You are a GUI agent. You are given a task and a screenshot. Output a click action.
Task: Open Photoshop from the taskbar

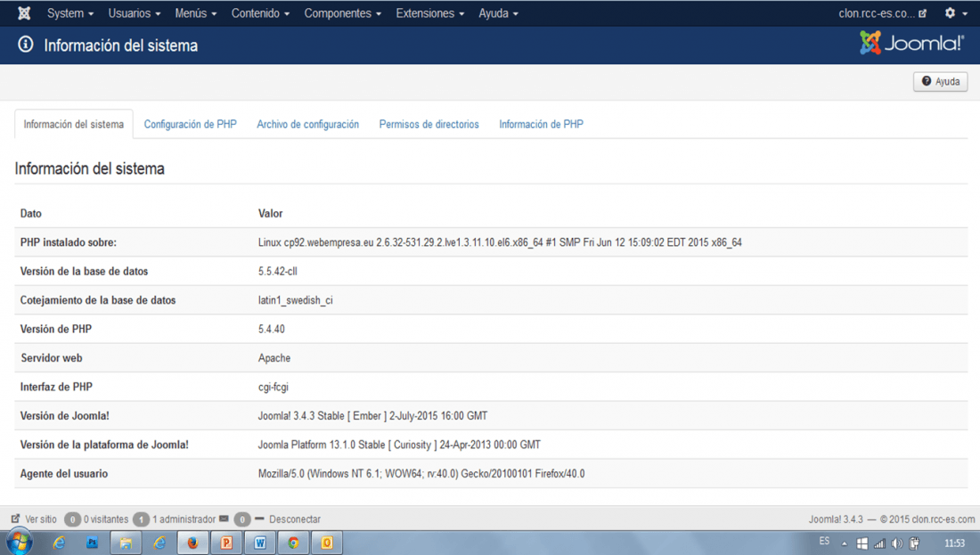click(93, 543)
